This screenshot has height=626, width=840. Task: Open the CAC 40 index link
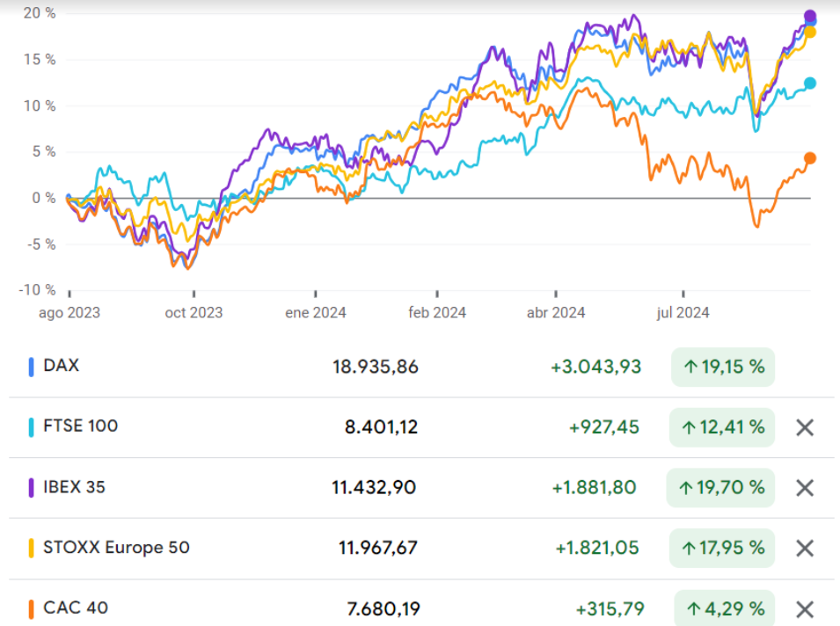pos(76,608)
